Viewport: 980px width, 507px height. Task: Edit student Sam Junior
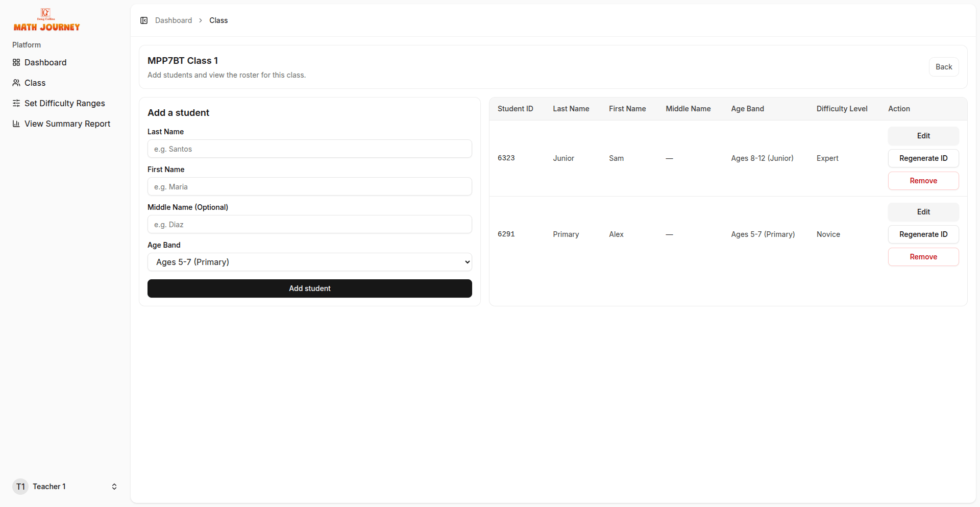tap(923, 136)
